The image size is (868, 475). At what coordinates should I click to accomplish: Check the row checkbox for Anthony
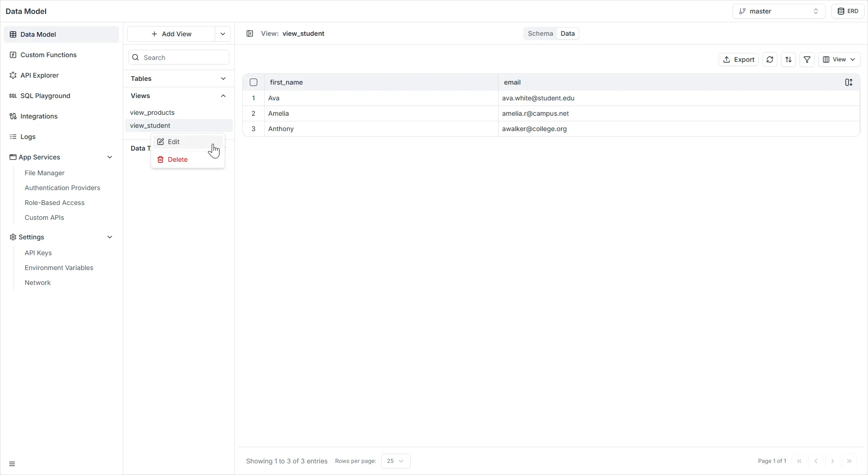(254, 129)
